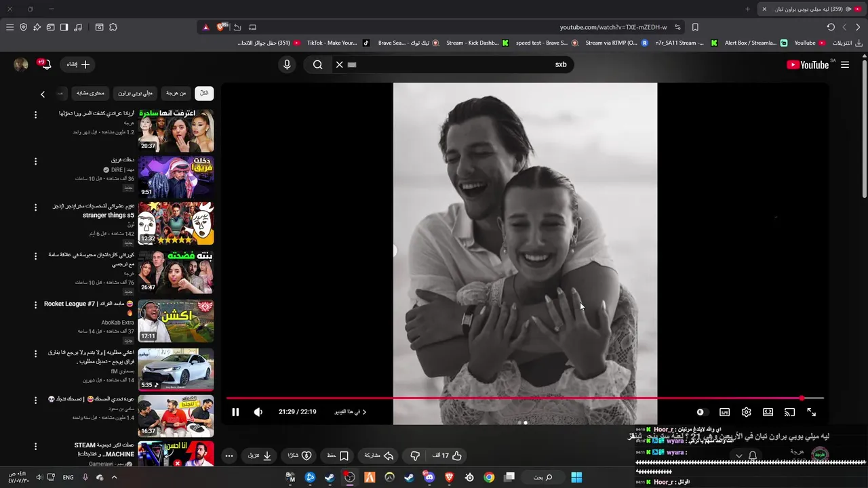Dislike the video with thumbs down

[x=415, y=455]
